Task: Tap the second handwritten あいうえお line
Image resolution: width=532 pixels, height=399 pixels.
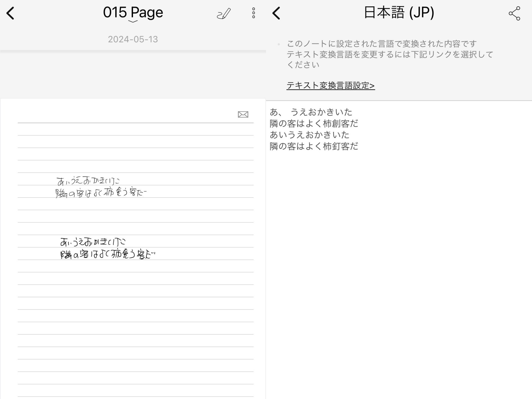Action: (93, 242)
